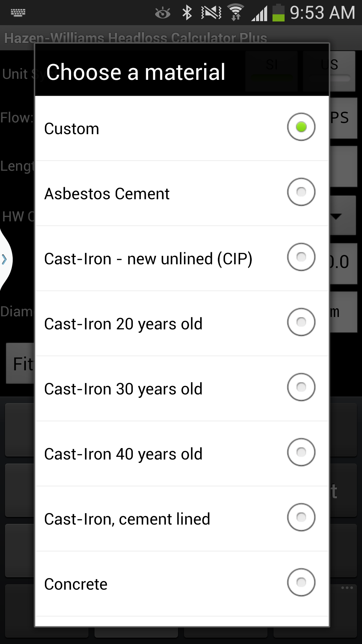Switch to the US unit system

(x=329, y=71)
